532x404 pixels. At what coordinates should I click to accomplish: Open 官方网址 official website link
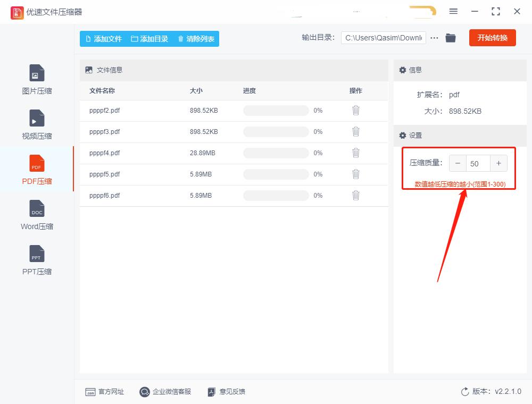coord(105,392)
